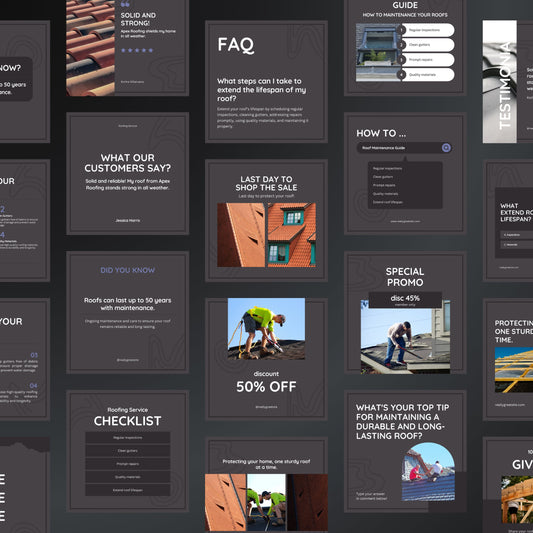Select Prompt repairs row in Checklist card
This screenshot has width=533, height=533.
127,464
